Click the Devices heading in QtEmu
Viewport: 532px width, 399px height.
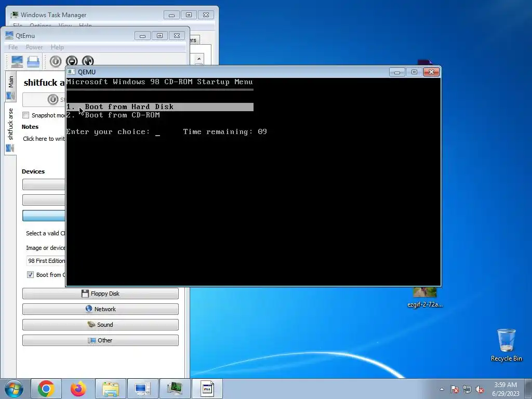coord(33,171)
